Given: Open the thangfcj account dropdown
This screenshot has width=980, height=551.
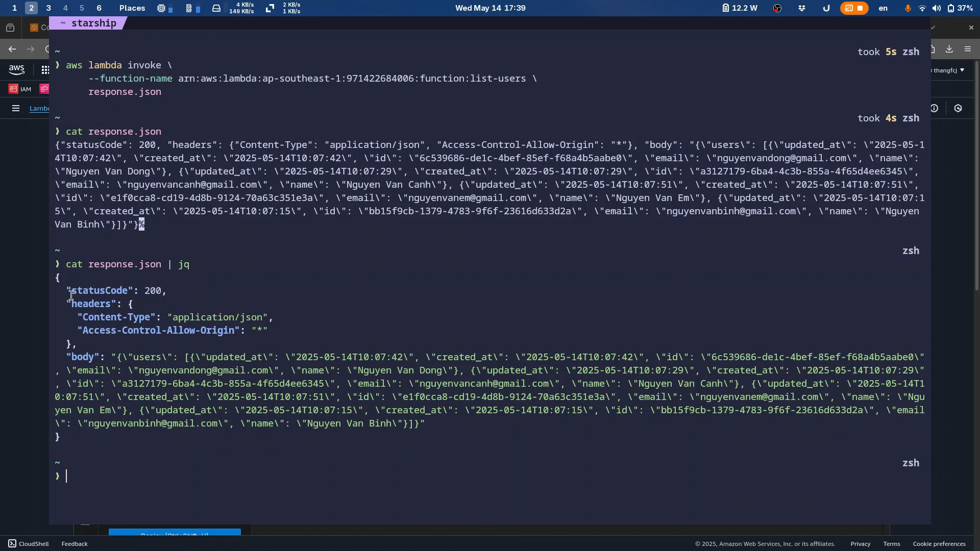Looking at the screenshot, I should [x=949, y=70].
